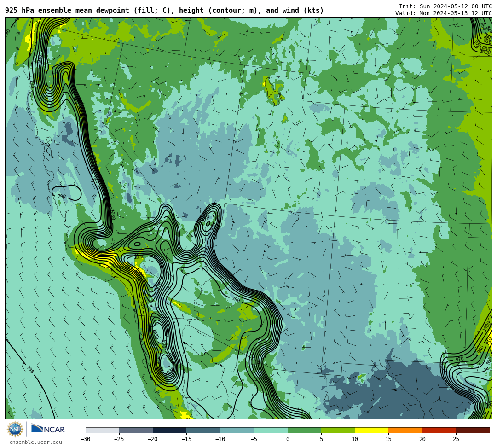Image resolution: width=497 pixels, height=448 pixels.
Task: Click the colorbar label -10
Action: pos(220,439)
